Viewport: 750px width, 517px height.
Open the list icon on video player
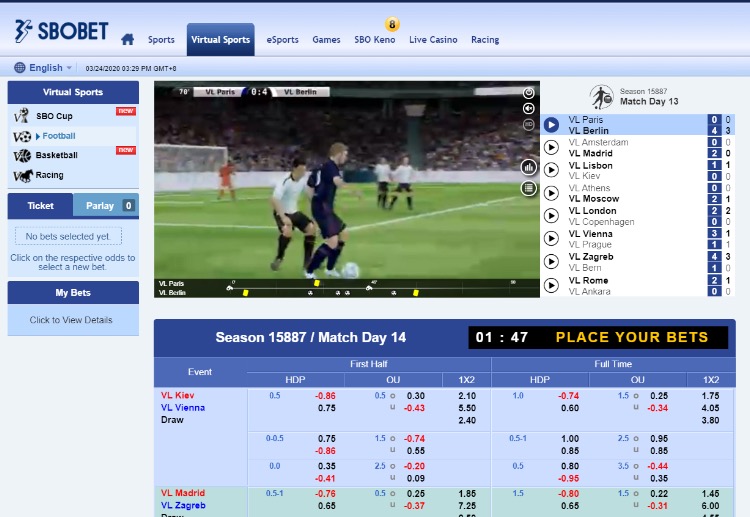tap(529, 188)
